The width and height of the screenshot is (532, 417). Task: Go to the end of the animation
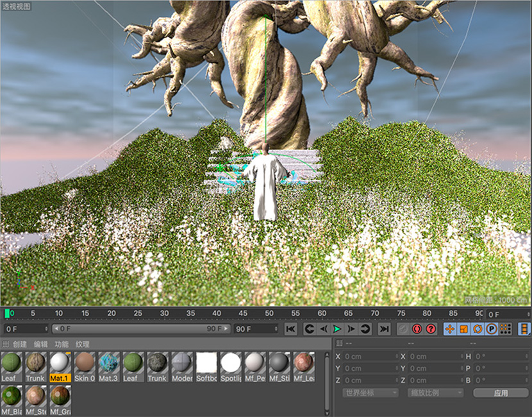384,328
